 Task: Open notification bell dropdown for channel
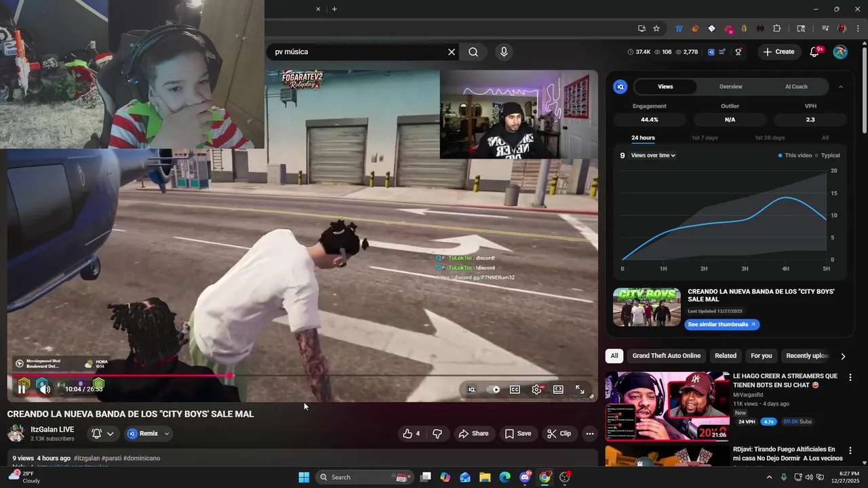pos(103,434)
